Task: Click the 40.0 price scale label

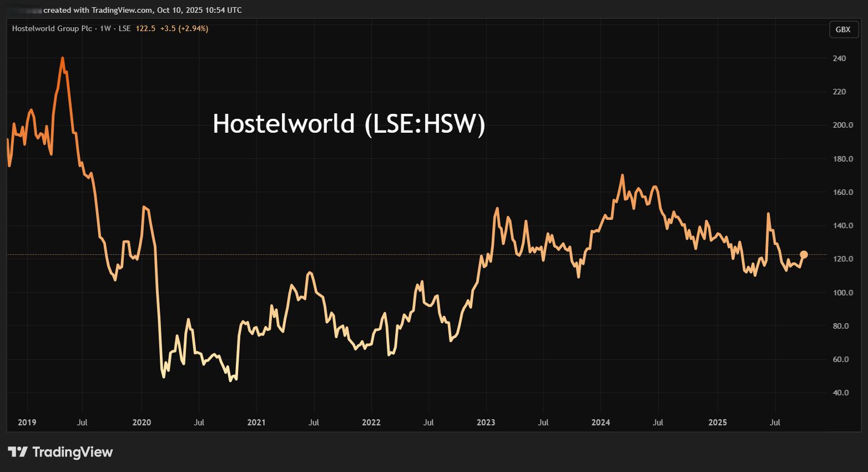Action: click(841, 393)
